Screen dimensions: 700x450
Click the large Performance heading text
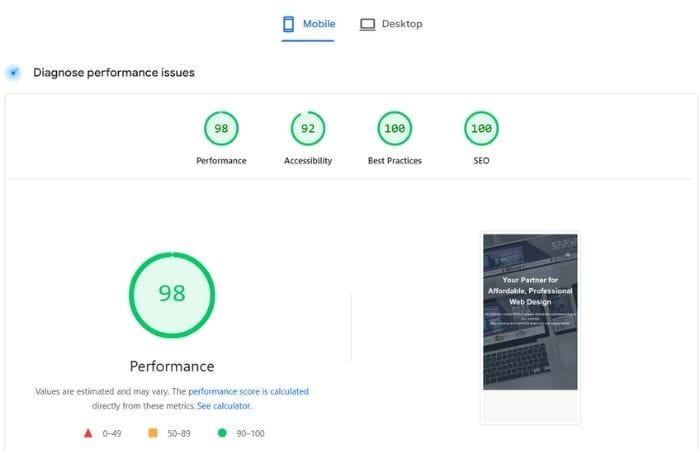[x=172, y=366]
